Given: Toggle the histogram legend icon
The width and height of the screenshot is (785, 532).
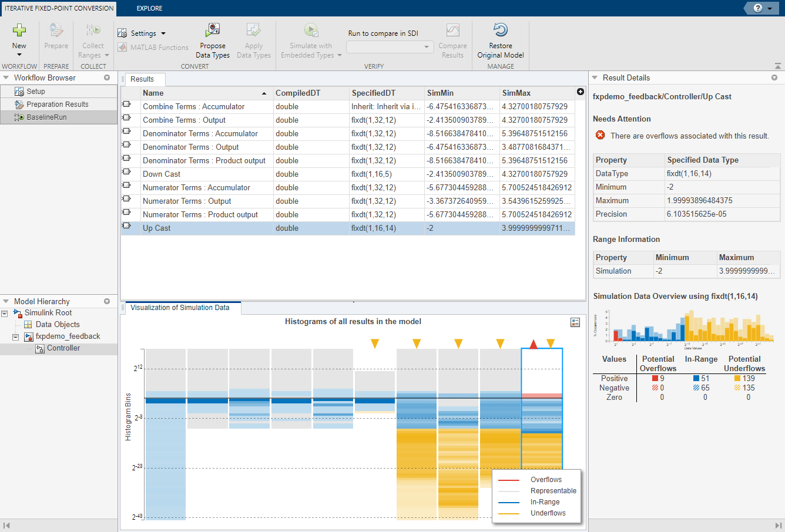Looking at the screenshot, I should click(x=575, y=322).
